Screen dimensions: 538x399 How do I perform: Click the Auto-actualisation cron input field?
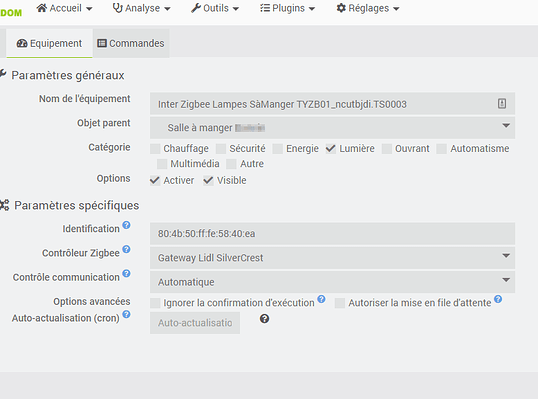coord(195,323)
